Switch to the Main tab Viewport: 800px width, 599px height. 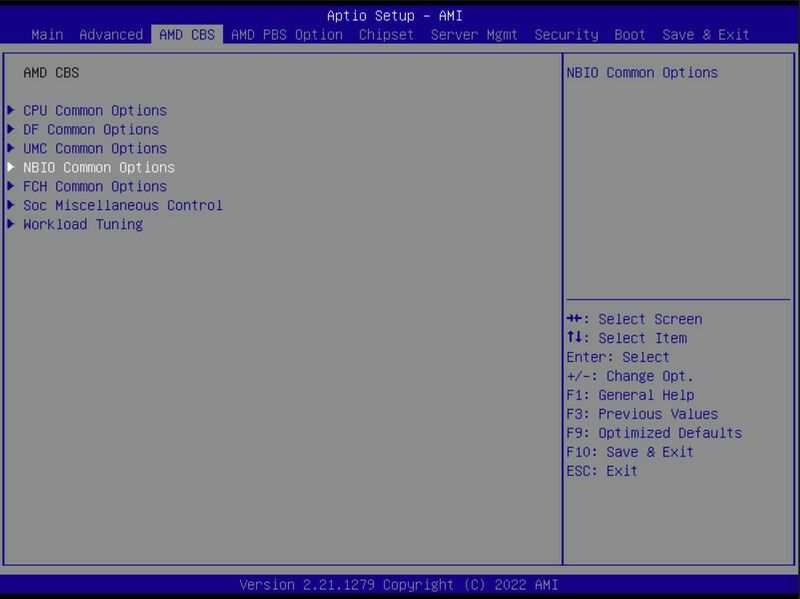(x=47, y=35)
